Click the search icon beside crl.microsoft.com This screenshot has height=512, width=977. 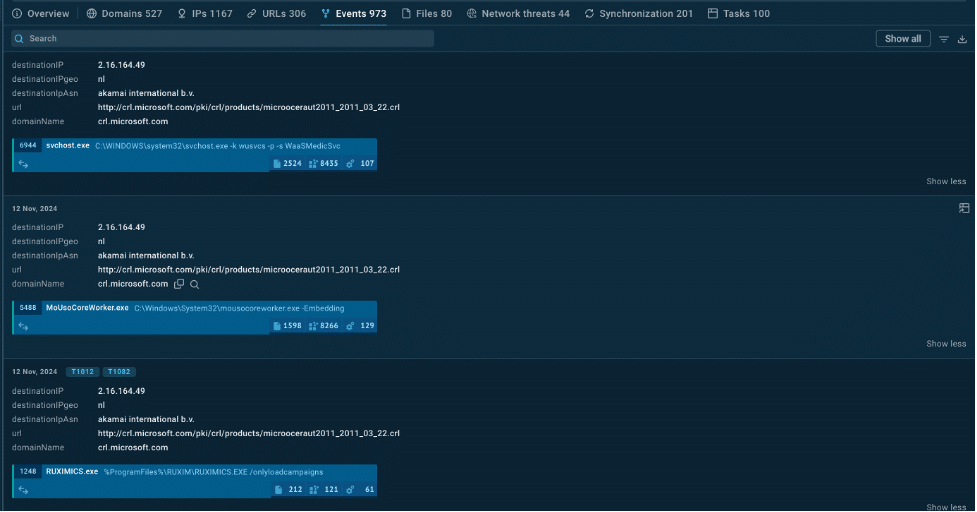pos(195,284)
